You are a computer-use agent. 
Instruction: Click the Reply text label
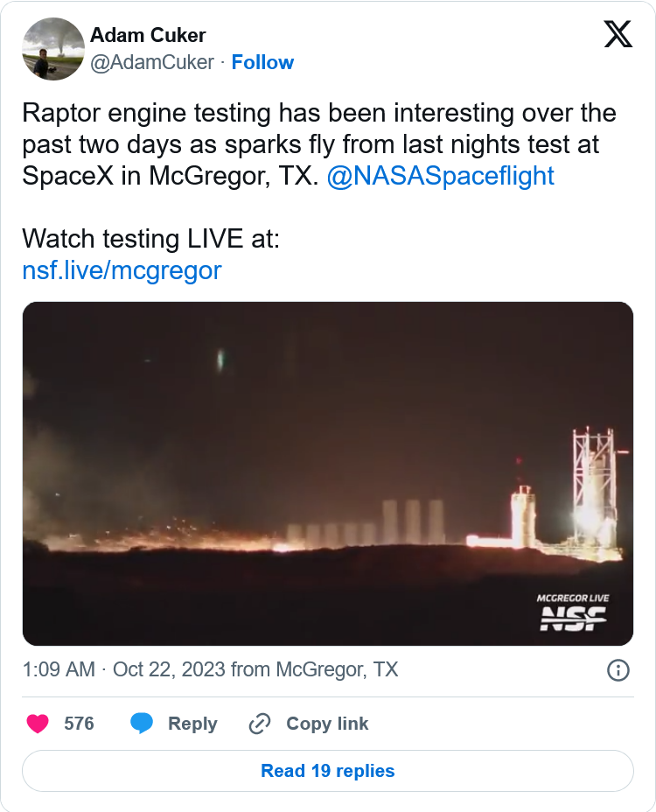[192, 724]
